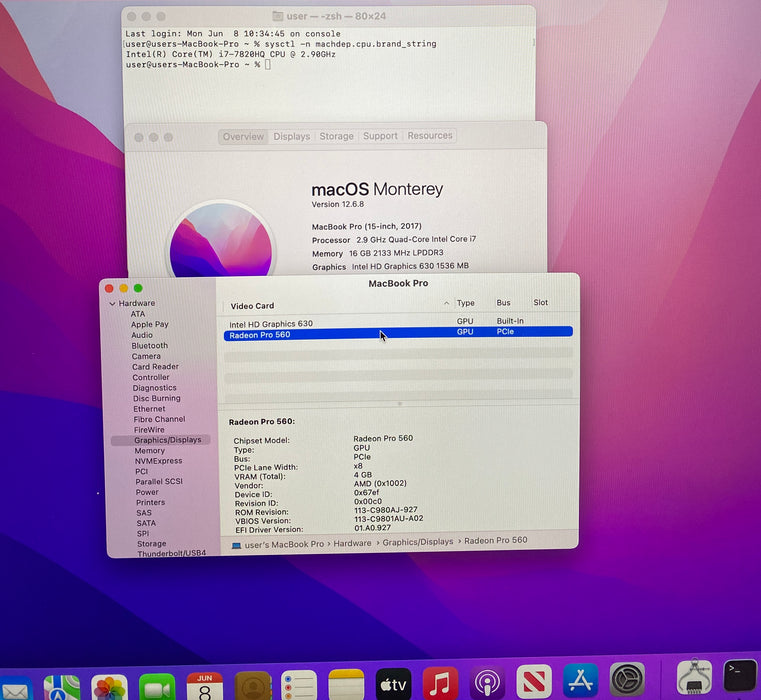Select Fibre Channel in the sidebar
This screenshot has width=761, height=700.
click(x=160, y=419)
